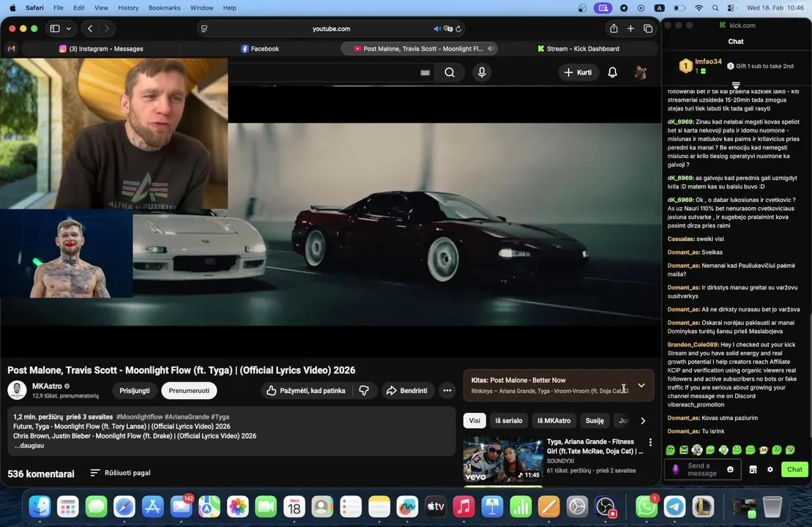Open Kick chat shop icon

click(x=753, y=469)
